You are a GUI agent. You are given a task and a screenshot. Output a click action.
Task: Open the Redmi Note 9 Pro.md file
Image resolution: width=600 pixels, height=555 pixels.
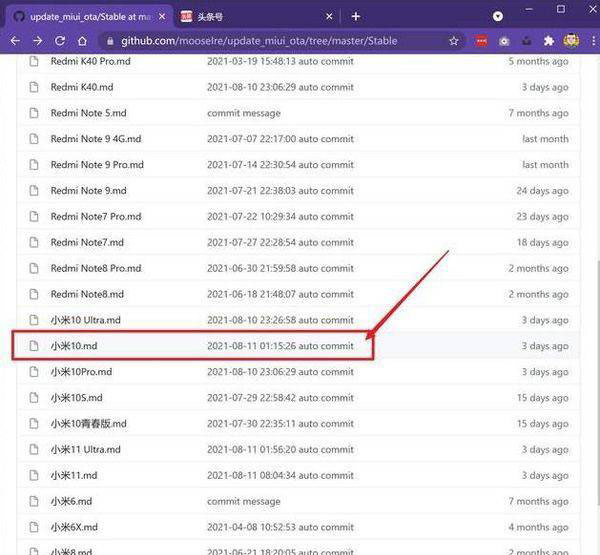click(x=97, y=165)
